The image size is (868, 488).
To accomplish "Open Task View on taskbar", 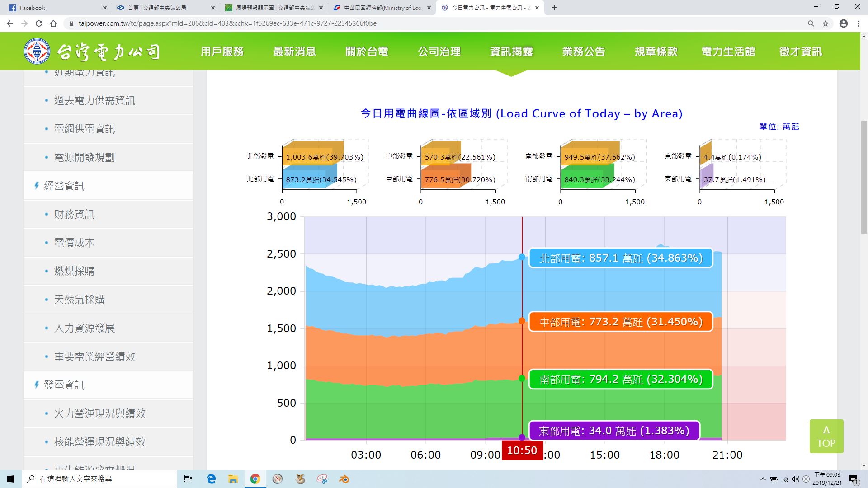I will tap(188, 479).
